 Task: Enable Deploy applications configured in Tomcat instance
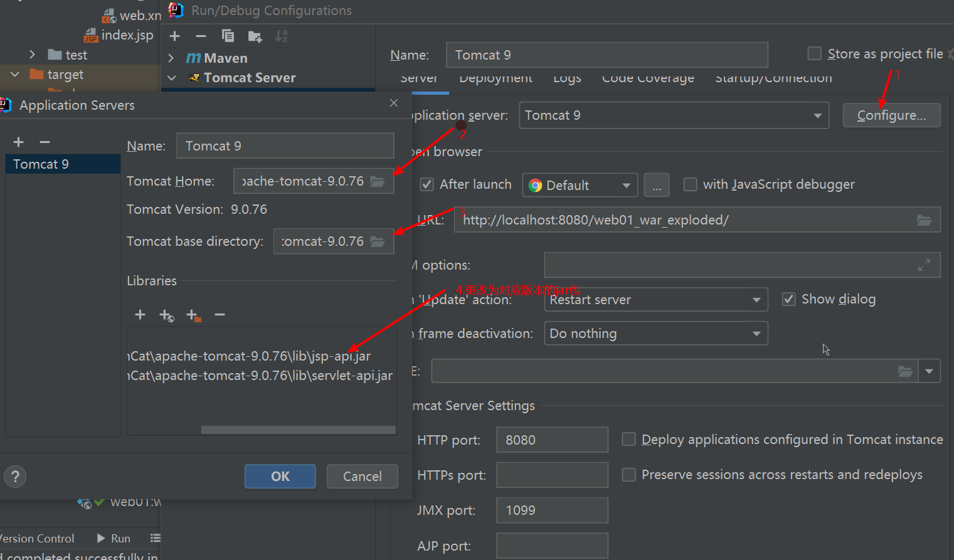coord(628,439)
